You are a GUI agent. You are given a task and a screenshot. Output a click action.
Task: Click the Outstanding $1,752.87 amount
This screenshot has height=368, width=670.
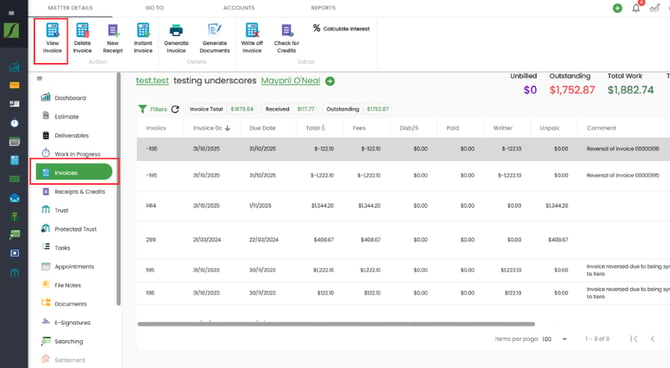click(x=572, y=90)
